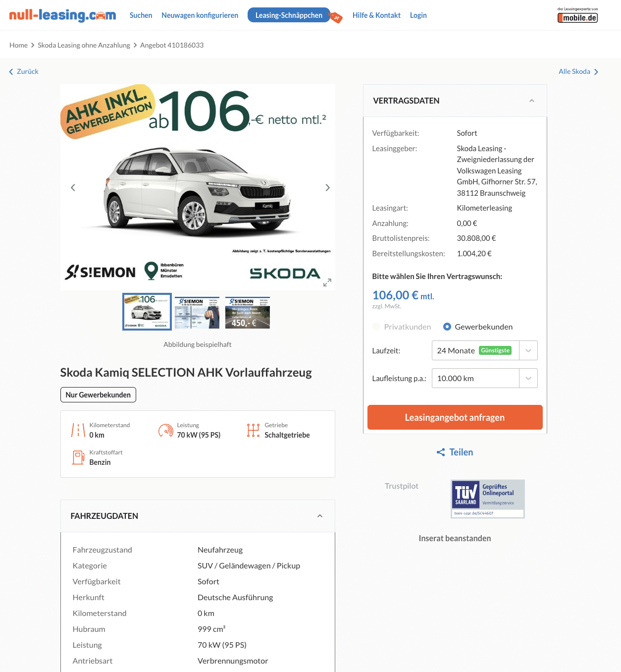Image resolution: width=621 pixels, height=672 pixels.
Task: Select the first thumbnail with 106 price
Action: pyautogui.click(x=147, y=312)
